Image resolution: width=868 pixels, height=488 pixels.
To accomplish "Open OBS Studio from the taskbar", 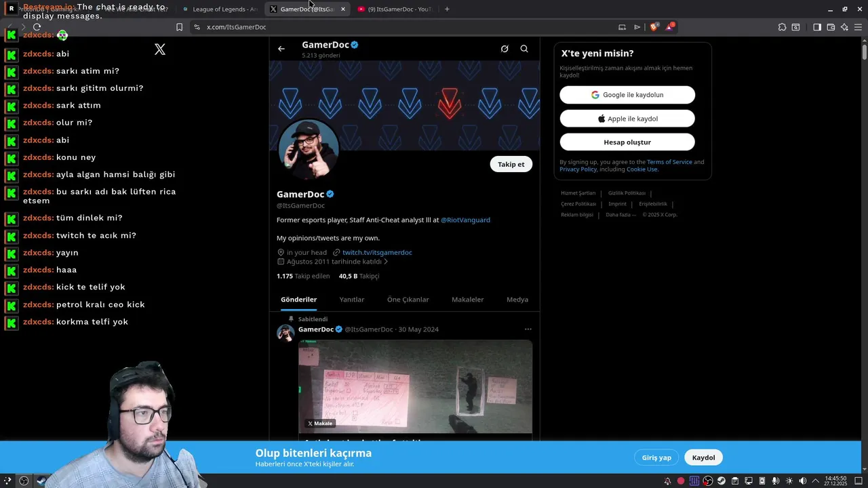I will pos(24,481).
